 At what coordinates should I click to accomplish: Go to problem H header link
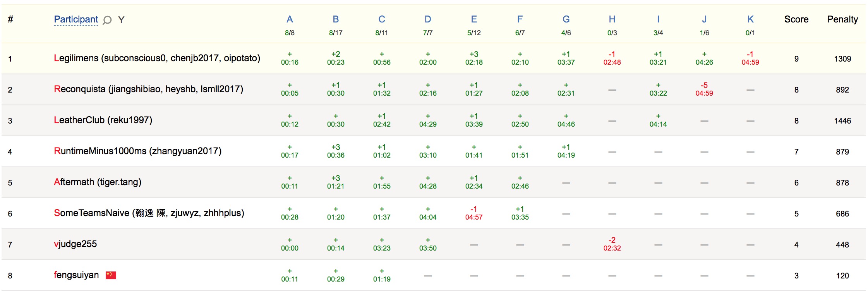(612, 19)
